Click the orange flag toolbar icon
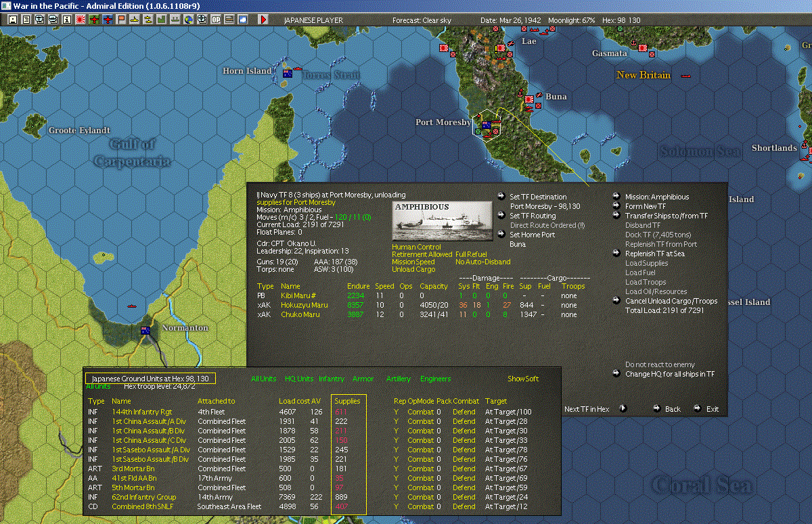812x524 pixels. click(121, 20)
